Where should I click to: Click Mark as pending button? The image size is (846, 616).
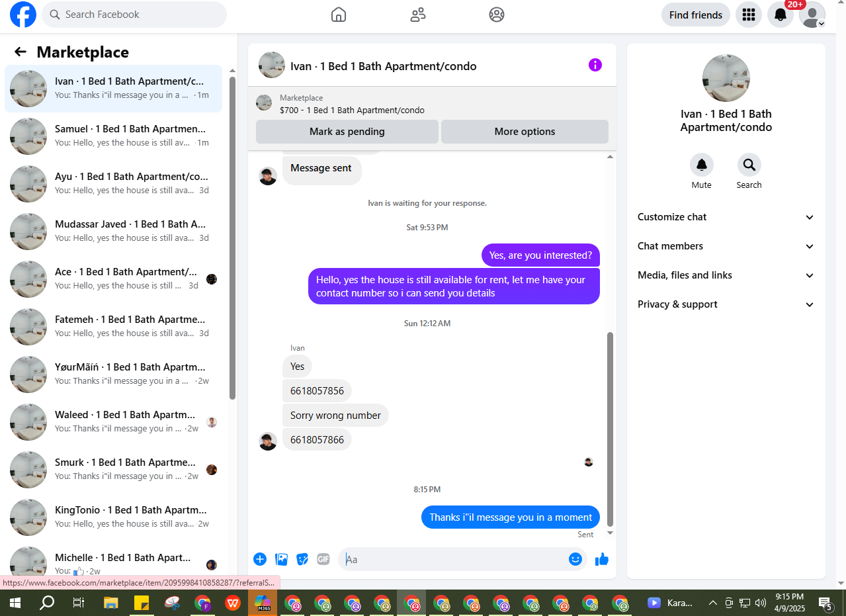coord(347,132)
